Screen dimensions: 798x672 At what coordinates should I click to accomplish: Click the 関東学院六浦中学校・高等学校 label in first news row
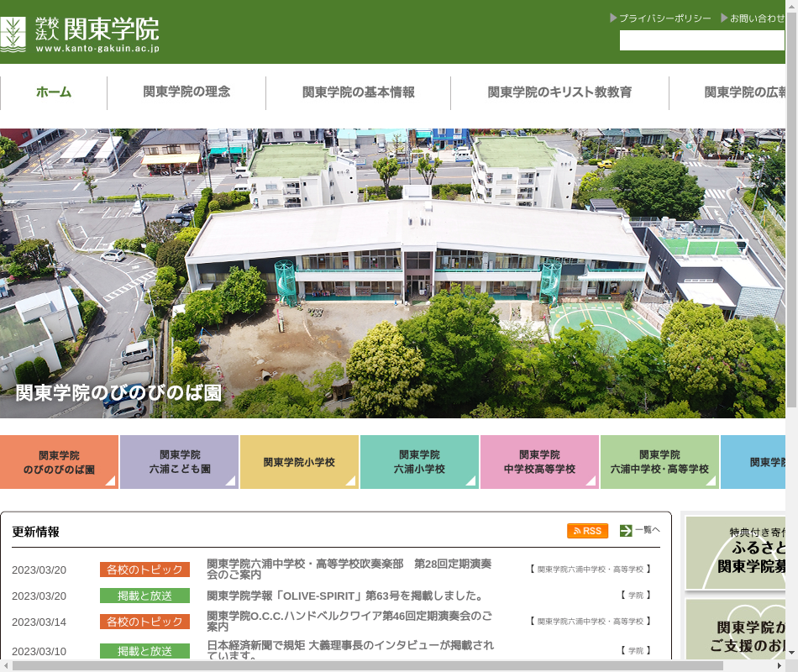click(x=591, y=570)
